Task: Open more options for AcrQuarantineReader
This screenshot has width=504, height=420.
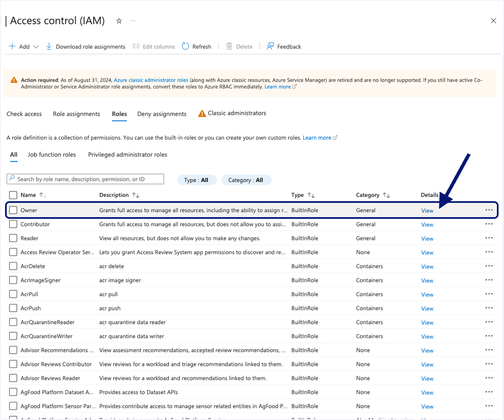Action: point(489,322)
